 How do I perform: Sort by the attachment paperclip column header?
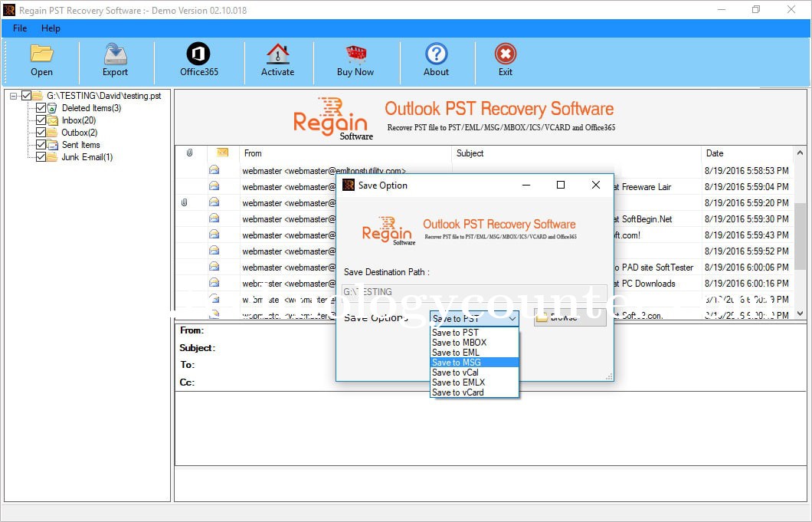(x=189, y=153)
